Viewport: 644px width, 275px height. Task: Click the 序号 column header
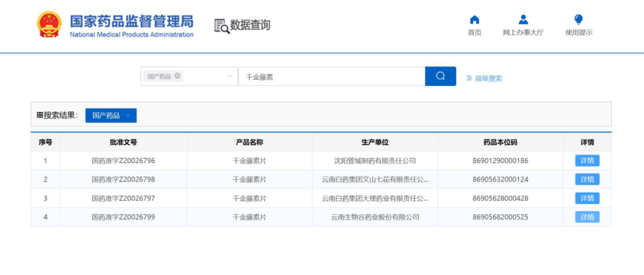(x=45, y=142)
